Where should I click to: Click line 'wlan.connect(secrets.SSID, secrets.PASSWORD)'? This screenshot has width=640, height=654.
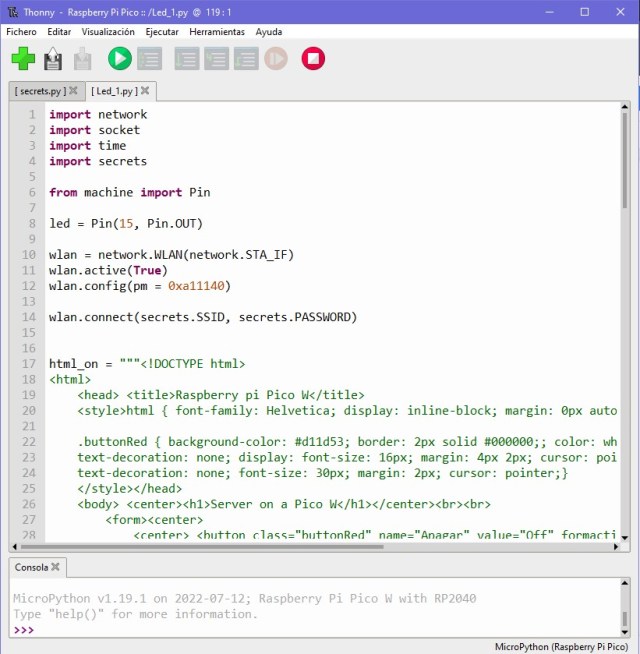(x=203, y=317)
